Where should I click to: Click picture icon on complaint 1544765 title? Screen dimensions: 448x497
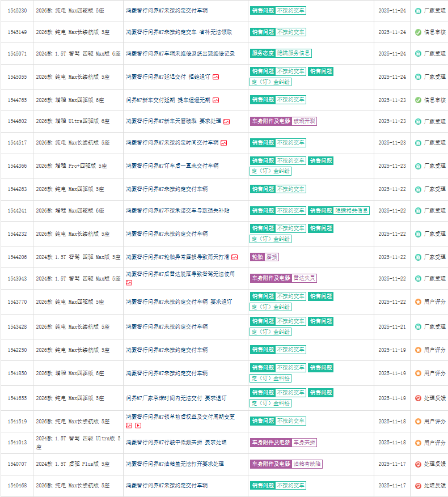(x=216, y=100)
